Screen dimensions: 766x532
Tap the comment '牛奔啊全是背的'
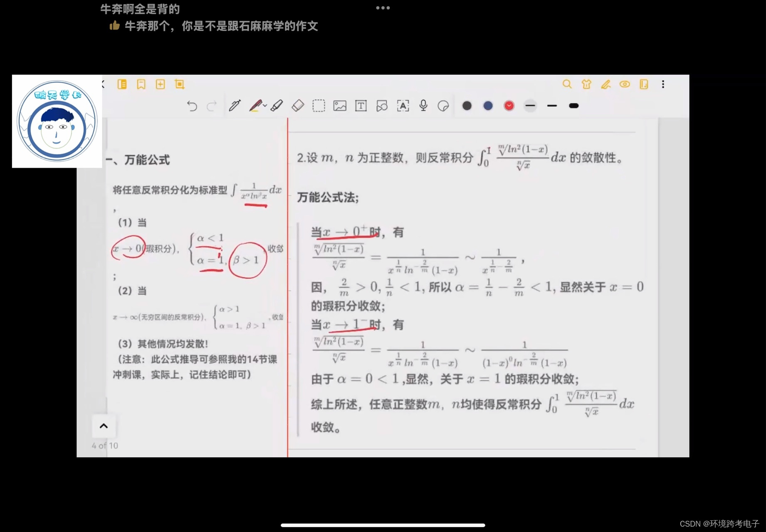coord(140,9)
